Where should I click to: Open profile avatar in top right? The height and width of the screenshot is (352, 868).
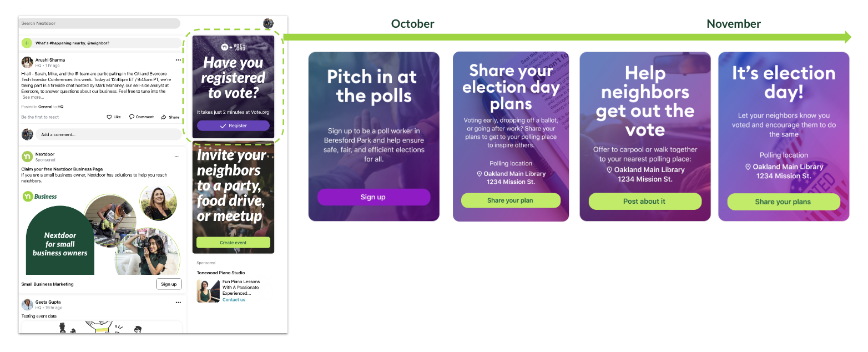point(268,23)
